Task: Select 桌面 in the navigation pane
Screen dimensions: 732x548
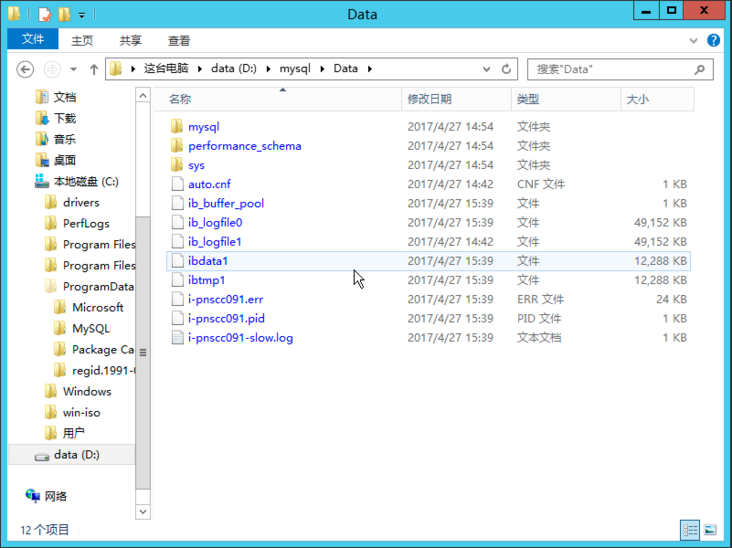Action: click(64, 160)
